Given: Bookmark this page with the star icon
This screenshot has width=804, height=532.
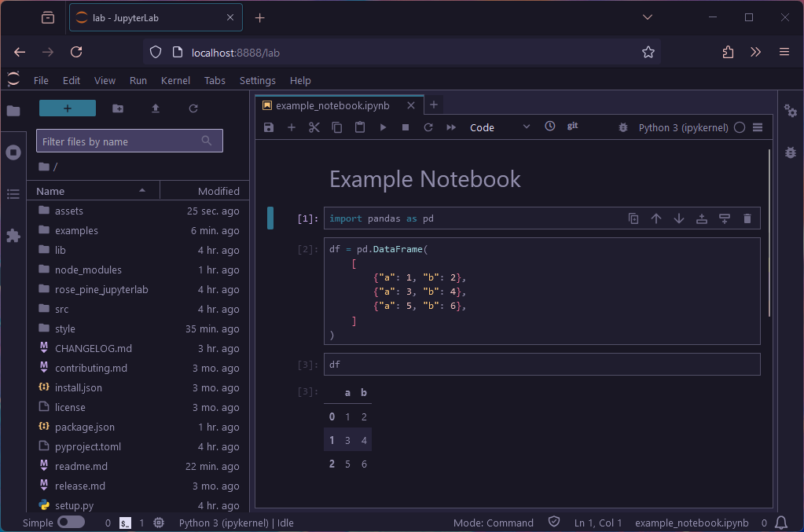Looking at the screenshot, I should pos(648,53).
